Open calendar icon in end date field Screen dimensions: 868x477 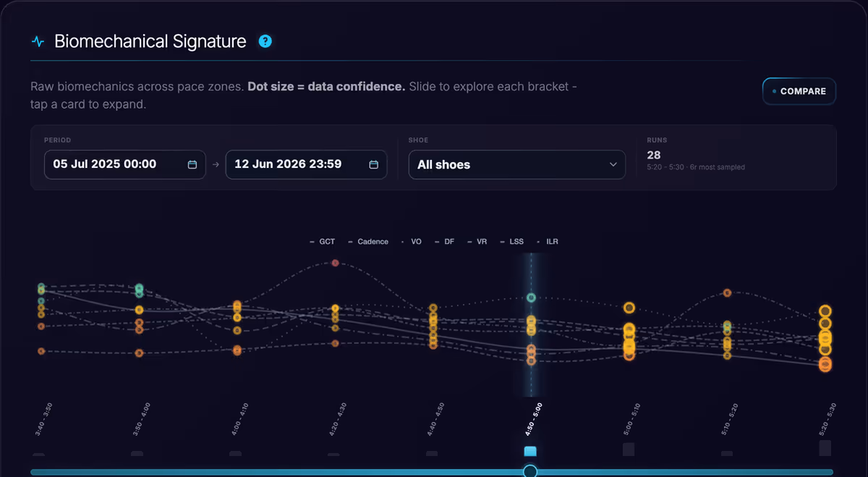coord(374,164)
